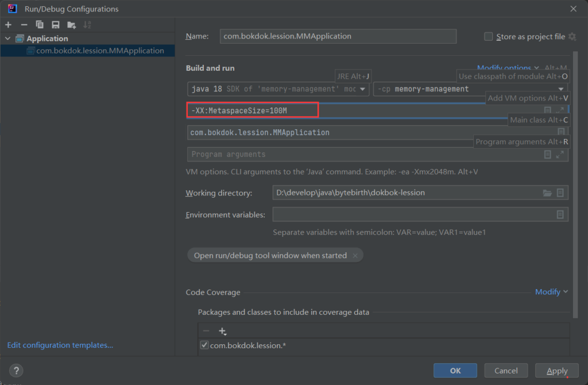Click the VM options field with MetaspaceSize
This screenshot has width=588, height=385.
point(377,110)
